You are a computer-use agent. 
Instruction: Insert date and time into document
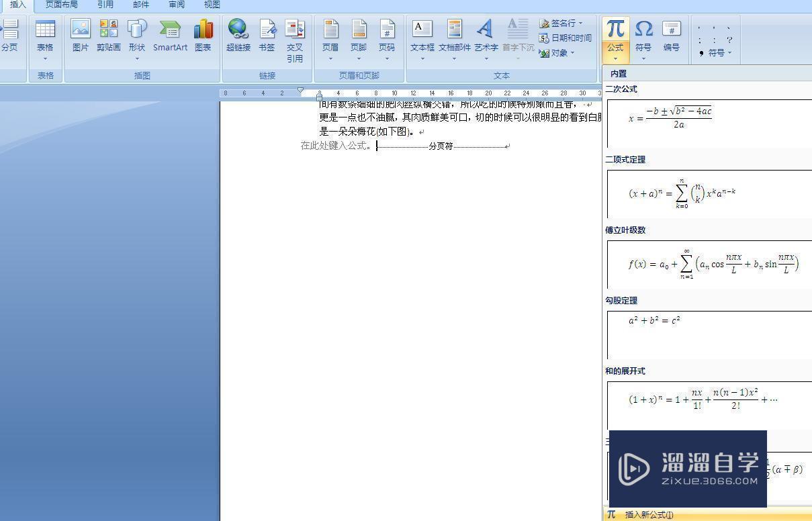[568, 38]
